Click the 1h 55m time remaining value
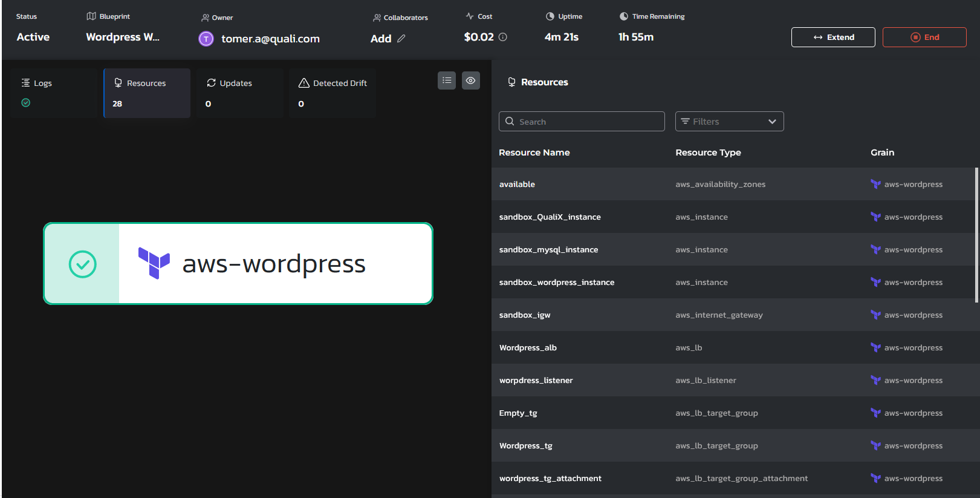 pos(636,37)
